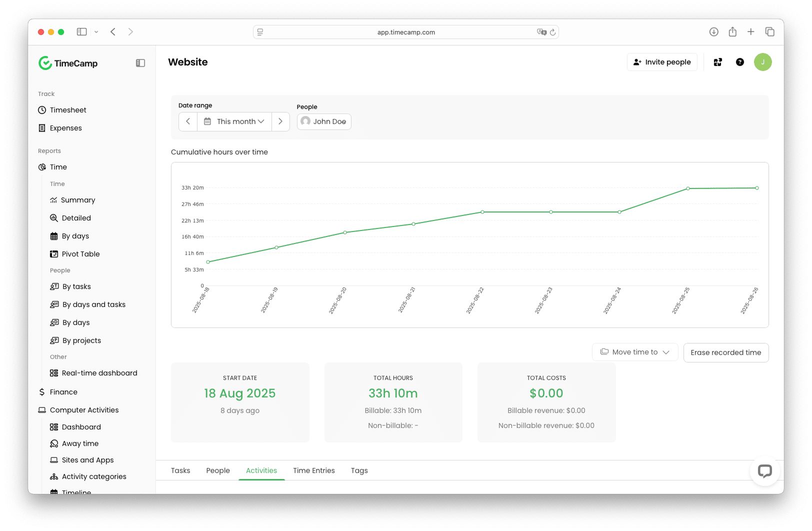This screenshot has width=812, height=531.
Task: Go to next date range
Action: point(280,121)
